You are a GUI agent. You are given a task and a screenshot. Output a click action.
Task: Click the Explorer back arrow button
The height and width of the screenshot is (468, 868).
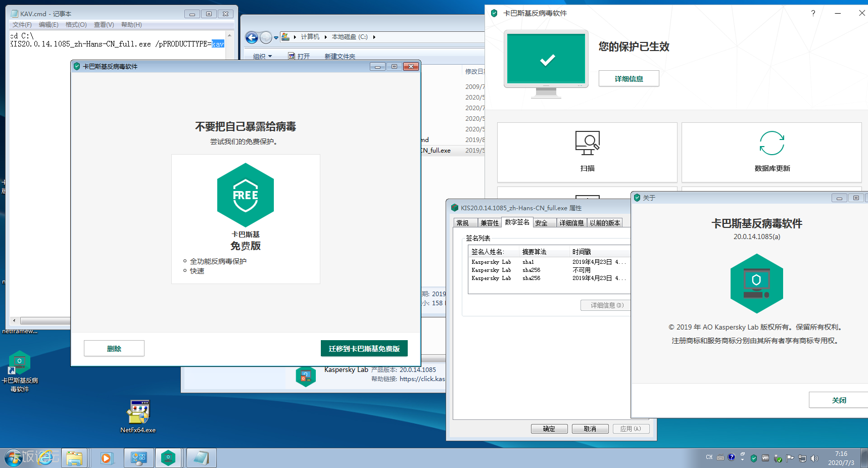252,37
